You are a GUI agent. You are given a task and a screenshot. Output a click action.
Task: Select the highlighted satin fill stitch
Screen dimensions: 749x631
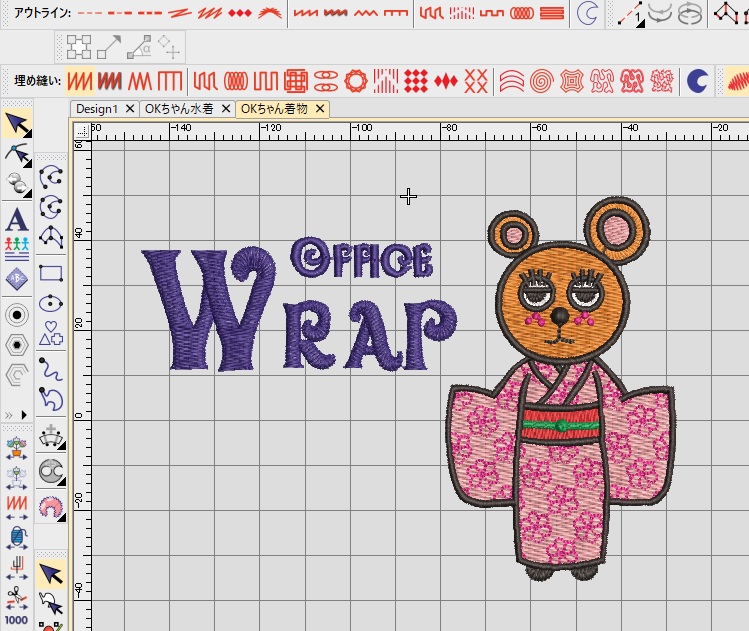point(80,81)
